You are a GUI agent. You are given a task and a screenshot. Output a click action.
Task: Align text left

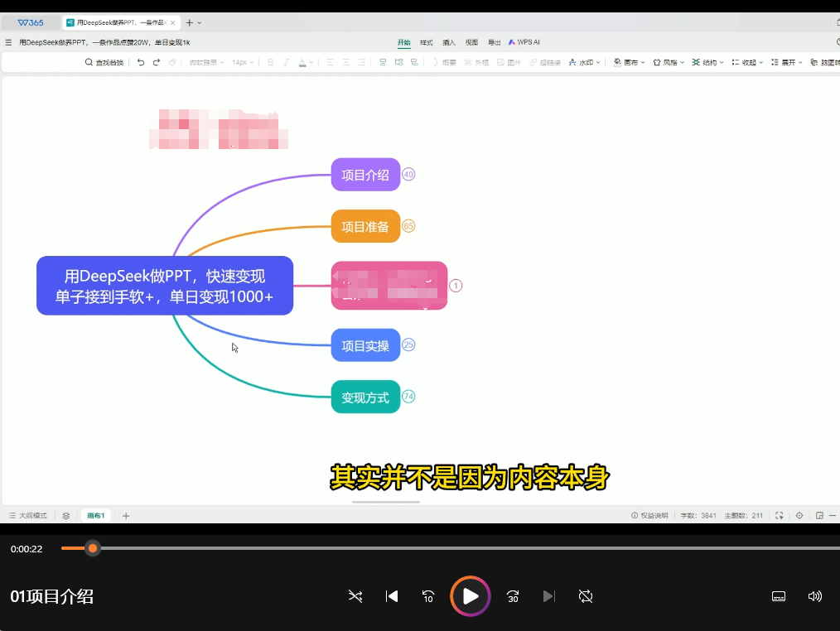(x=330, y=62)
